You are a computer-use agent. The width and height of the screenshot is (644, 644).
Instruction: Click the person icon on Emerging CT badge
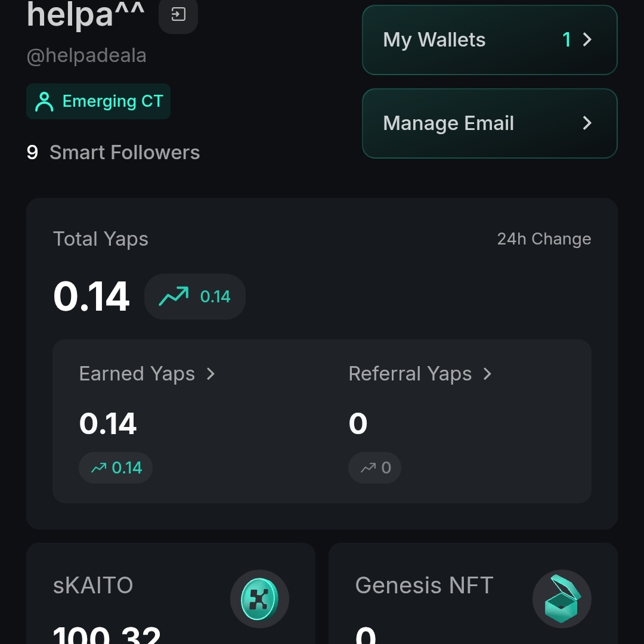click(x=44, y=101)
